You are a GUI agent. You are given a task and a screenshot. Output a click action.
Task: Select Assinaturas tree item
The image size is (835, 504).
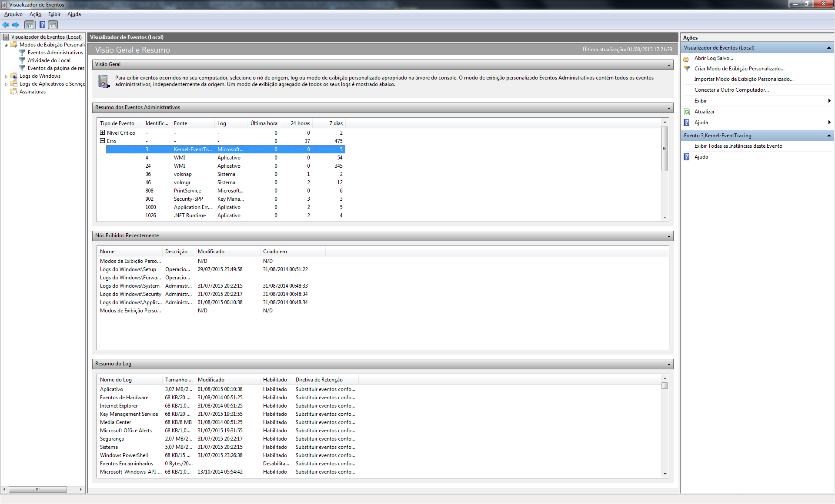tap(32, 92)
